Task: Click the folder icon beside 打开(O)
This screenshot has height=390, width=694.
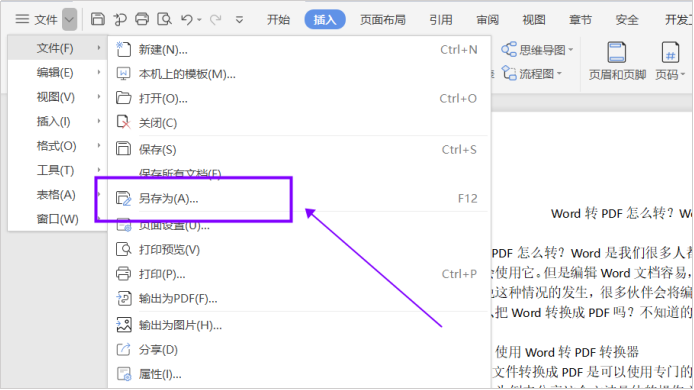Action: (123, 98)
